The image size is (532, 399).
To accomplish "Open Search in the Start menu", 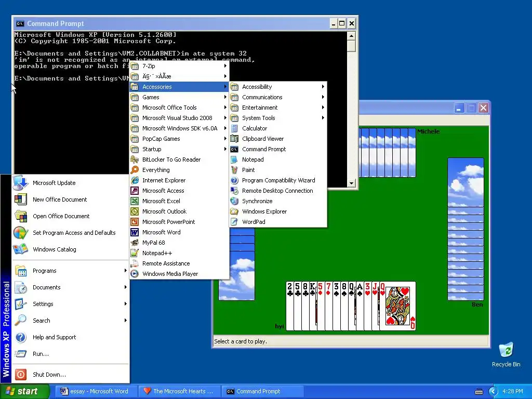I will 71,321.
